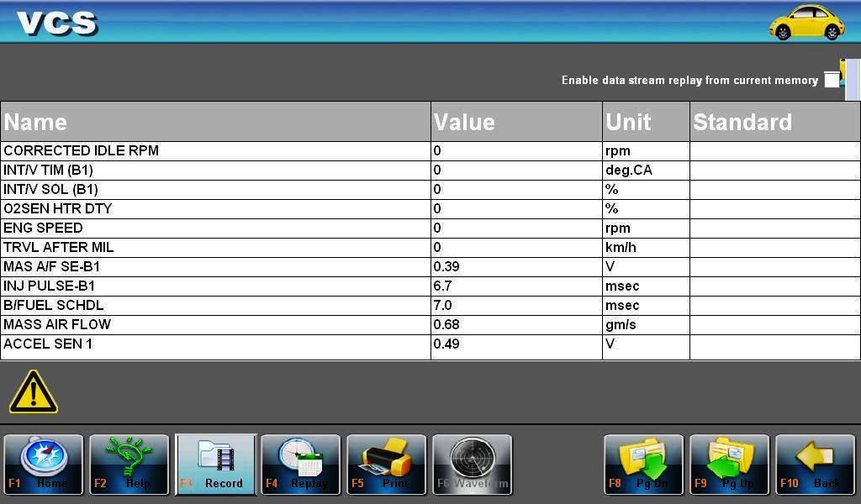
Task: Click the scrollbar at right edge
Action: (853, 80)
